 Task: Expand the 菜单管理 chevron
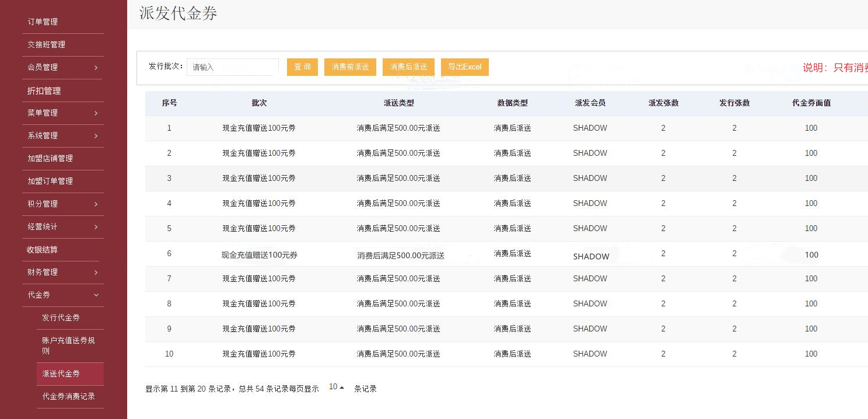[96, 113]
